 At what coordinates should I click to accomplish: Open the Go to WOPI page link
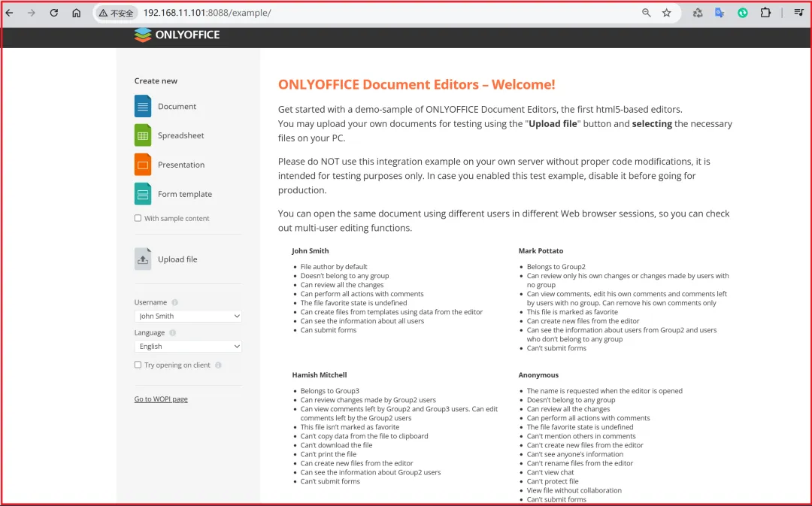click(x=161, y=398)
